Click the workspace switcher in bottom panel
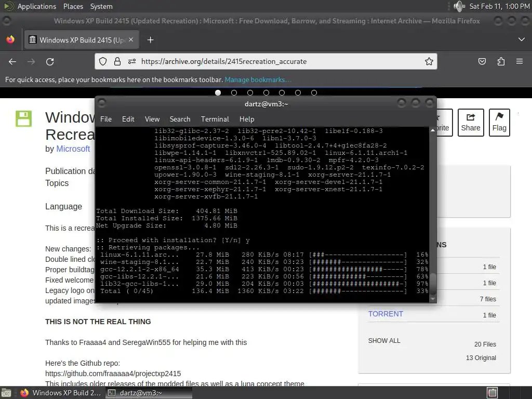532x399 pixels. (493, 393)
